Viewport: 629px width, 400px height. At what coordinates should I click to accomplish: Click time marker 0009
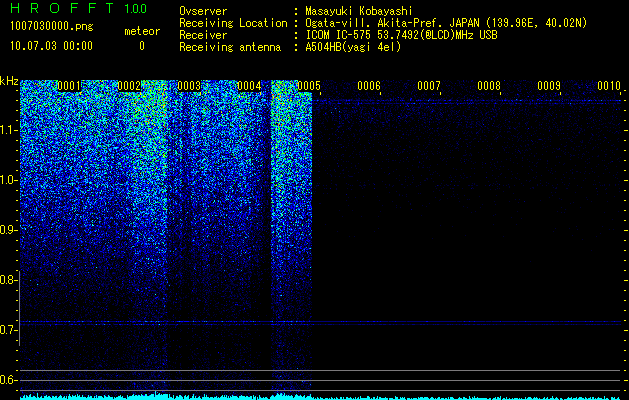(549, 86)
